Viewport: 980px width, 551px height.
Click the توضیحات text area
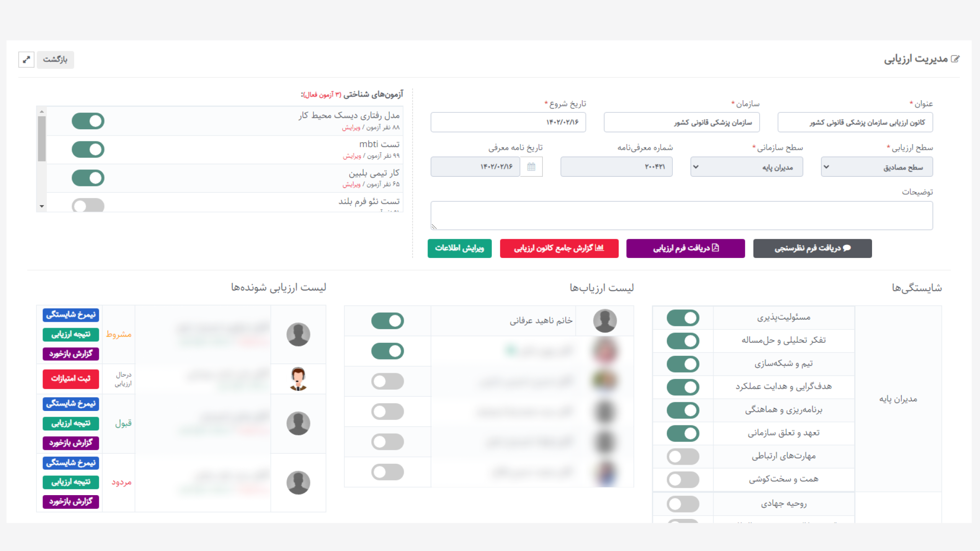coord(681,215)
